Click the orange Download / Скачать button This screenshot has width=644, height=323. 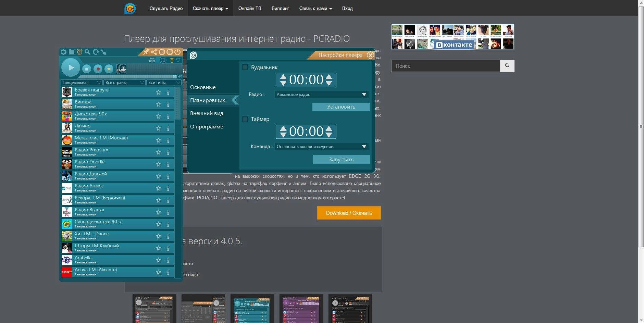pyautogui.click(x=349, y=213)
